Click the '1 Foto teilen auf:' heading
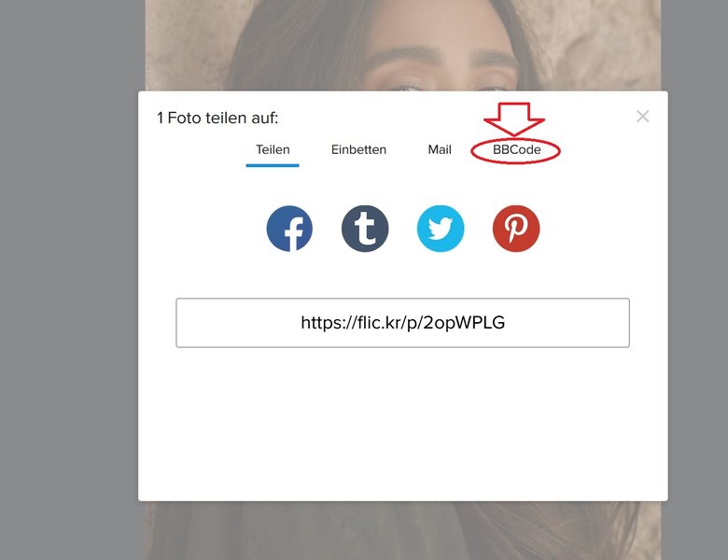This screenshot has width=728, height=560. pos(217,118)
